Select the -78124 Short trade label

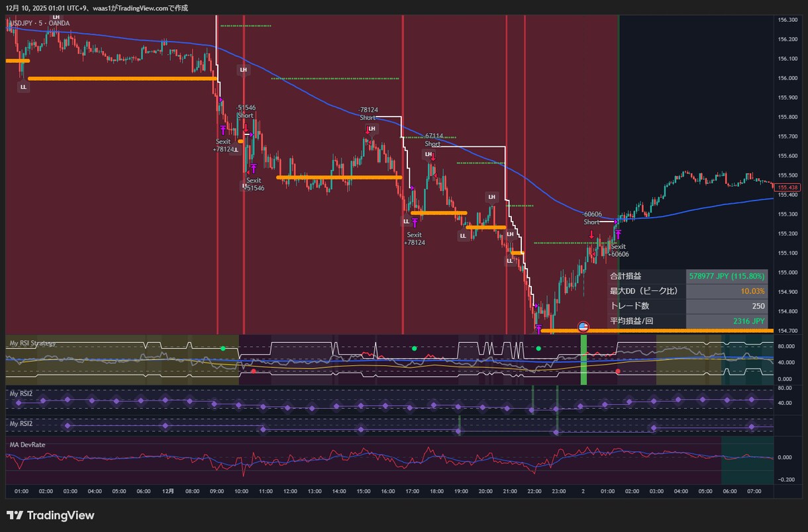point(368,114)
